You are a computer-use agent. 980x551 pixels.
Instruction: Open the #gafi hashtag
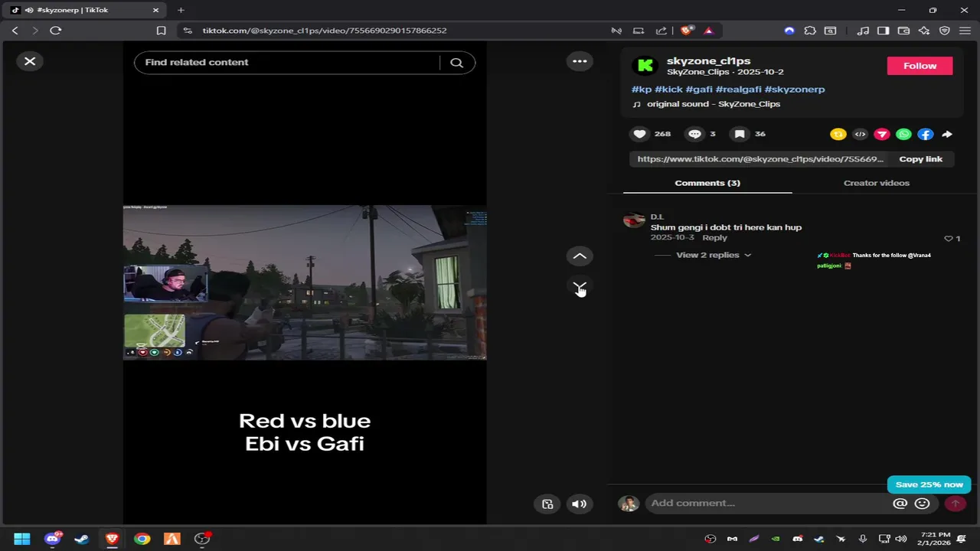pos(699,90)
